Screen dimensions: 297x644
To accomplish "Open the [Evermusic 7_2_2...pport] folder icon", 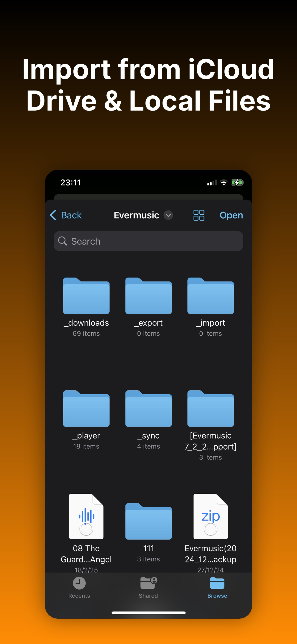I will pyautogui.click(x=210, y=409).
